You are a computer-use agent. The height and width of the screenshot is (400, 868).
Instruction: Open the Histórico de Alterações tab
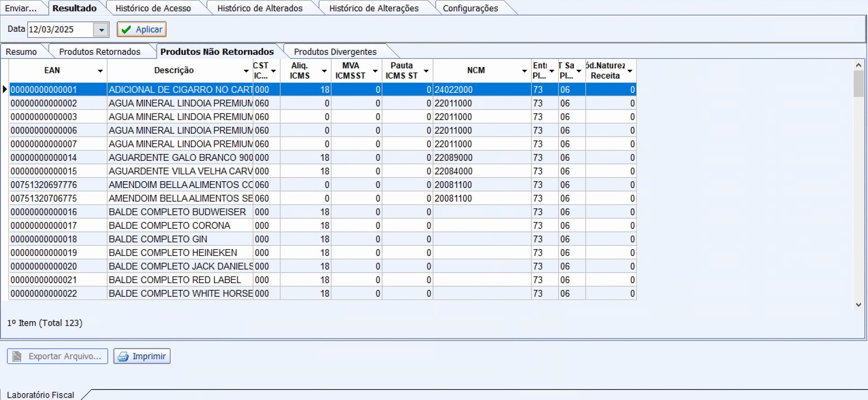(x=374, y=8)
